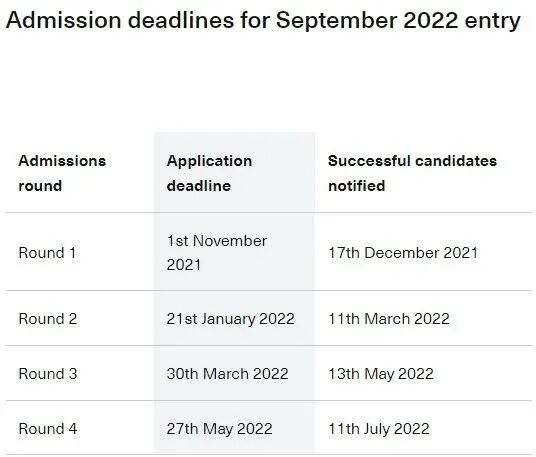
Task: Click the Round 2 row label
Action: coord(48,319)
